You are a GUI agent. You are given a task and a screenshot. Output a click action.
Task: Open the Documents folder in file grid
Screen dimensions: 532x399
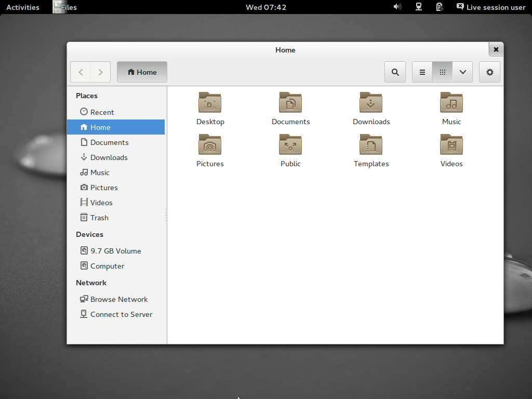coord(290,102)
